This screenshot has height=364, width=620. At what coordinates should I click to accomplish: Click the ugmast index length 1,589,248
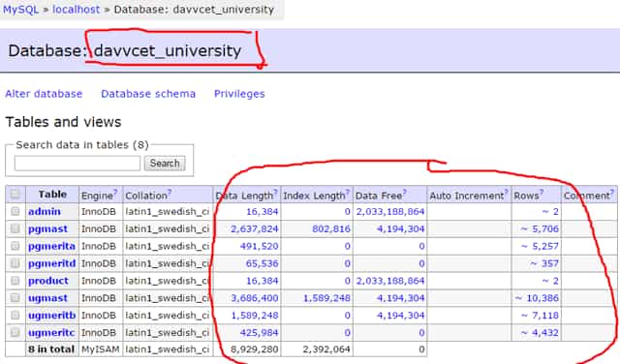326,298
